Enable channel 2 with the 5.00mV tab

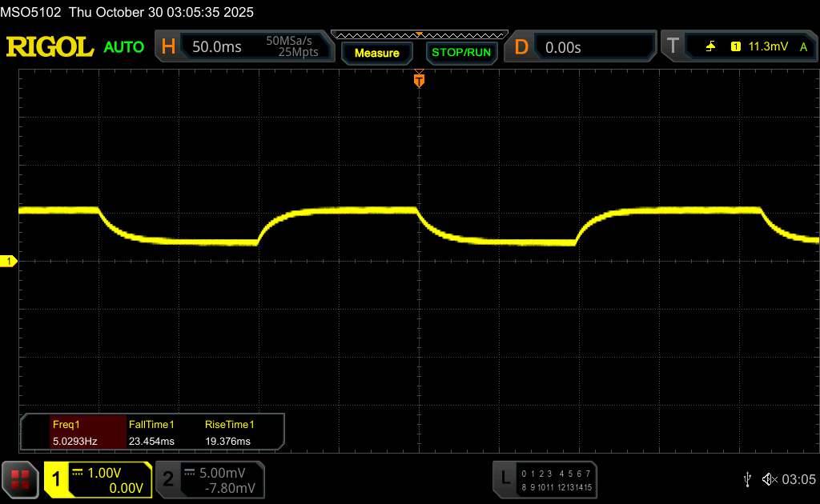tap(210, 479)
